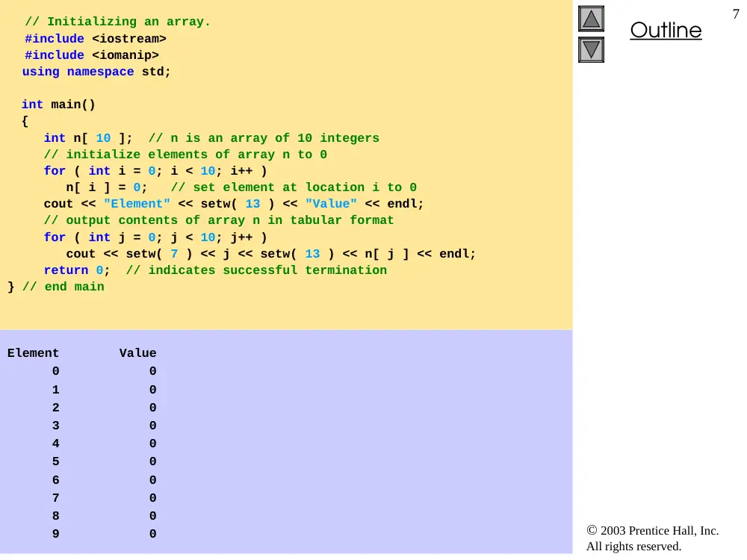This screenshot has height=560, width=747.
Task: Click element number 6 in output
Action: pyautogui.click(x=56, y=480)
